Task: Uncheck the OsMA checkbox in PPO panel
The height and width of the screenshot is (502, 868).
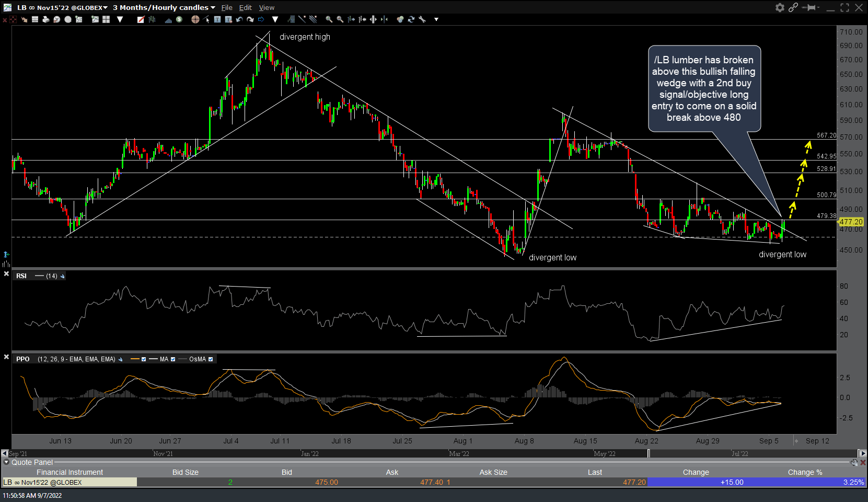Action: pyautogui.click(x=210, y=359)
